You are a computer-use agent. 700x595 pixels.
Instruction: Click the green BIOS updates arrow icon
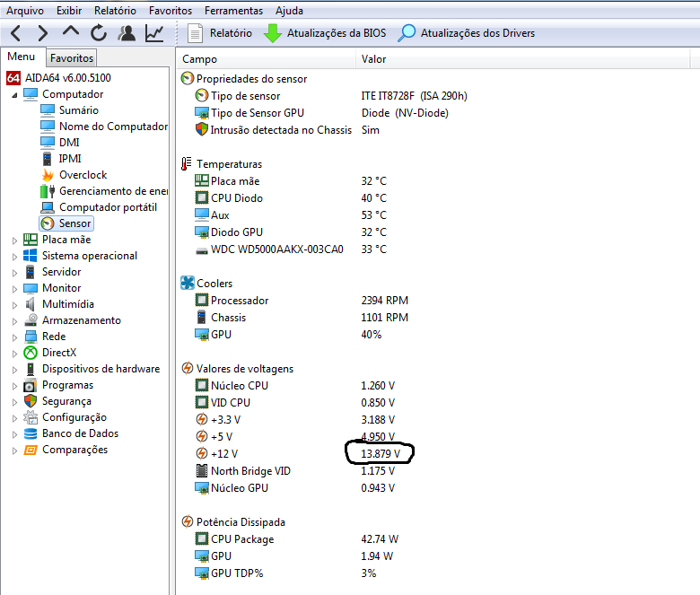(273, 33)
